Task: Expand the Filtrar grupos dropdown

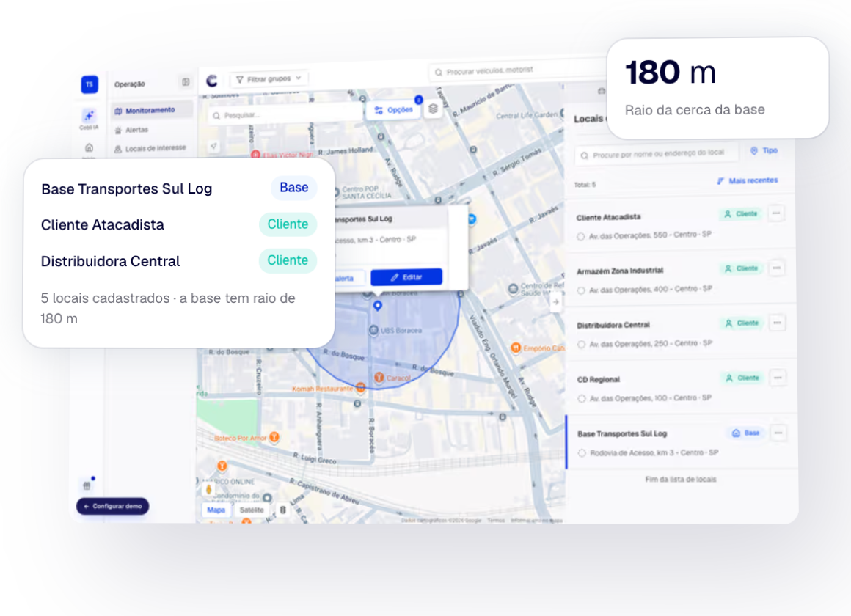Action: pyautogui.click(x=269, y=79)
